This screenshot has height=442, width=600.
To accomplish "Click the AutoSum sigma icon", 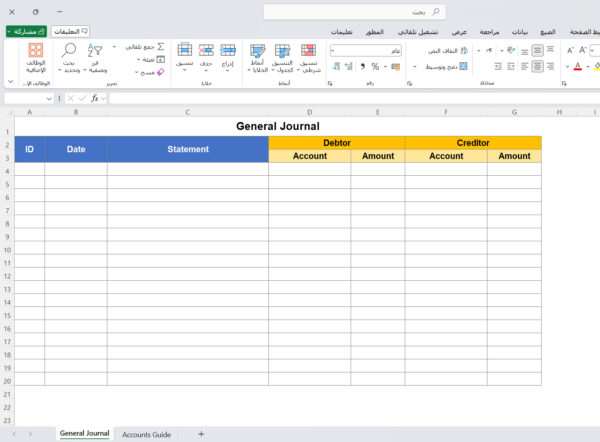I will [160, 47].
